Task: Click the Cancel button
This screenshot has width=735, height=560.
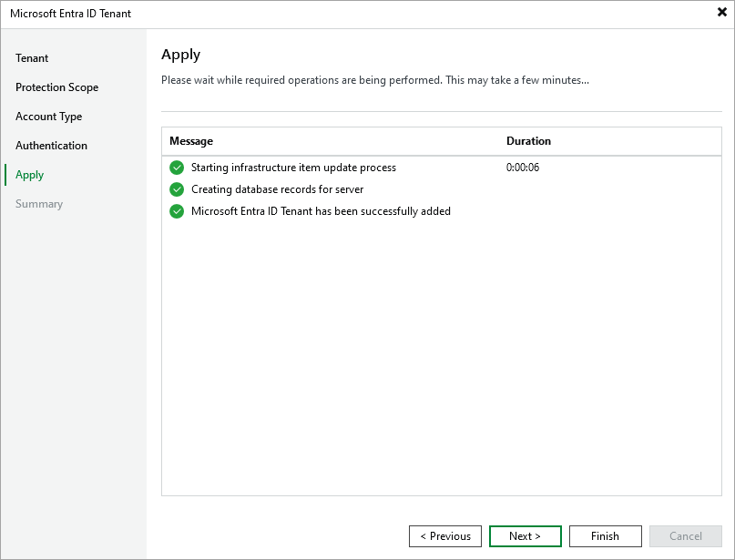Action: 685,536
